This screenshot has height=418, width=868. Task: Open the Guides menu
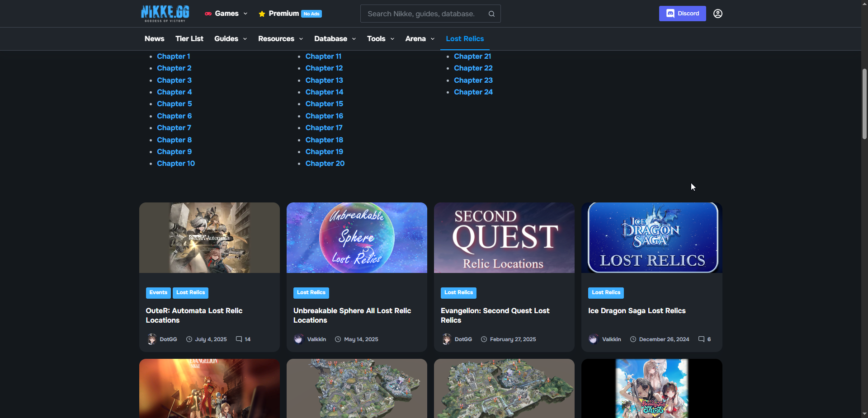coord(226,39)
